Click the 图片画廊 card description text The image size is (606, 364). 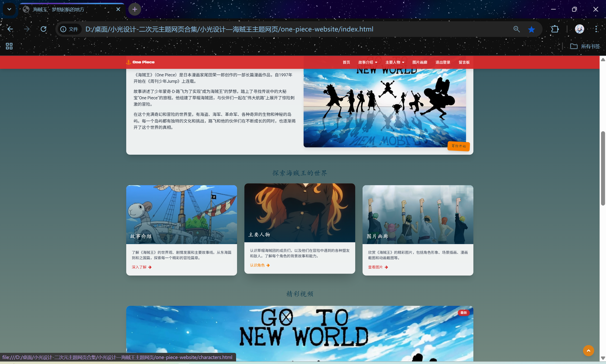(x=418, y=255)
